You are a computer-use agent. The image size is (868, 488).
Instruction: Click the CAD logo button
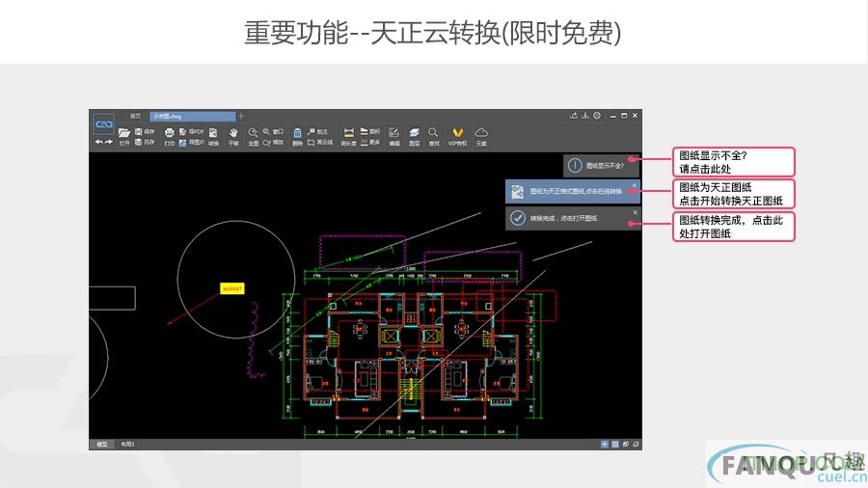tap(103, 124)
